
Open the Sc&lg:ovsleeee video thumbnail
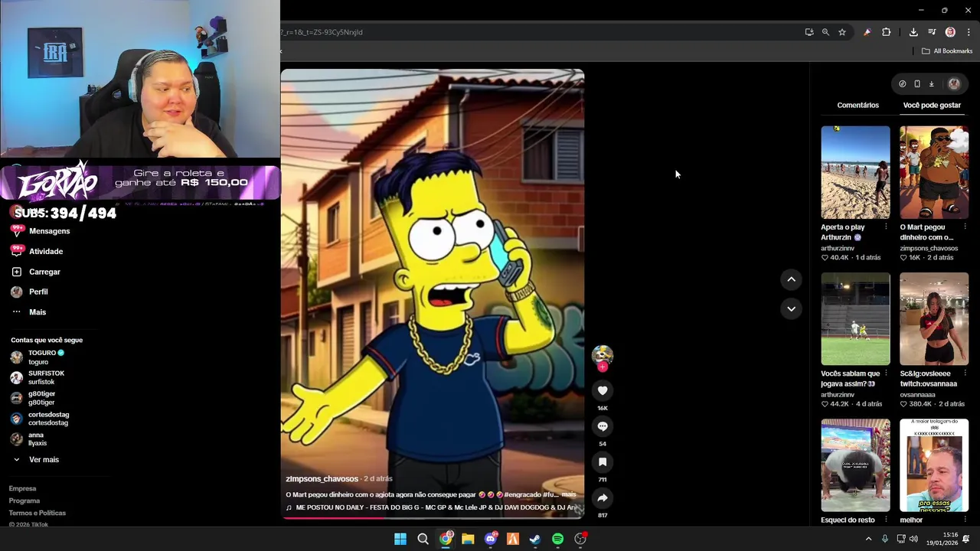(934, 319)
